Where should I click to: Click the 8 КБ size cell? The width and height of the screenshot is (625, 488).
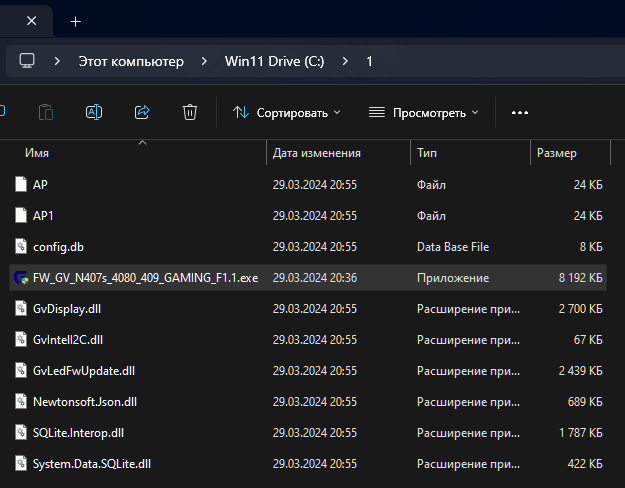coord(591,247)
